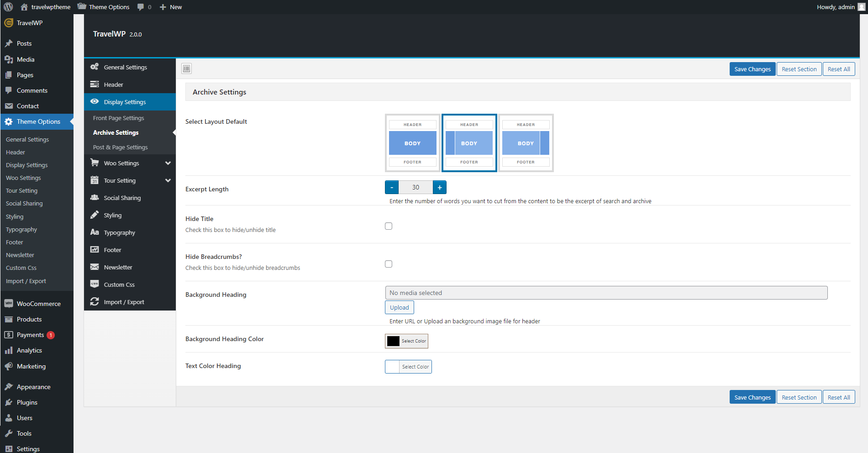Click the TravelWP logo icon in sidebar
868x453 pixels.
(x=9, y=23)
